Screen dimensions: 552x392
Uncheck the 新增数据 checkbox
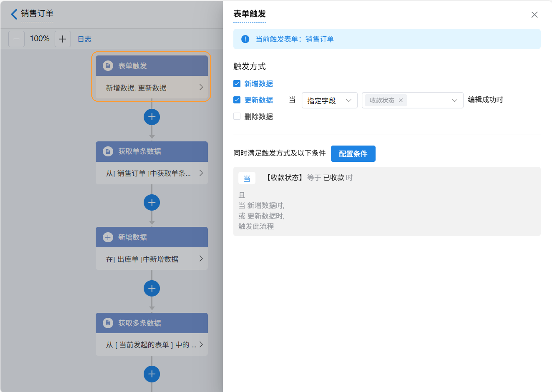point(237,84)
